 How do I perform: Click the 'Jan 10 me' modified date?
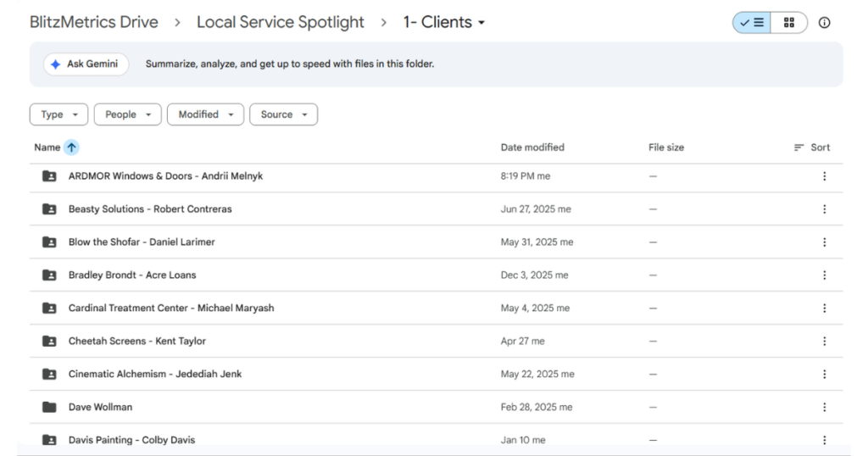[523, 440]
